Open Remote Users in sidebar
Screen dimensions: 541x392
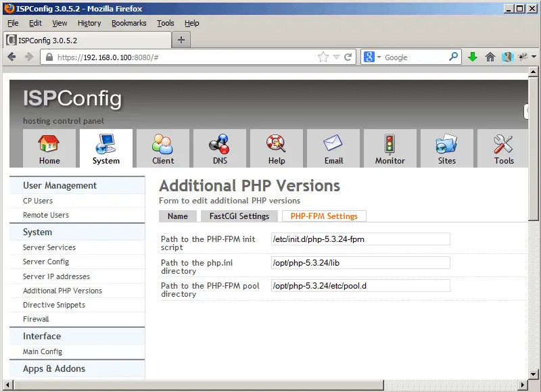point(46,215)
